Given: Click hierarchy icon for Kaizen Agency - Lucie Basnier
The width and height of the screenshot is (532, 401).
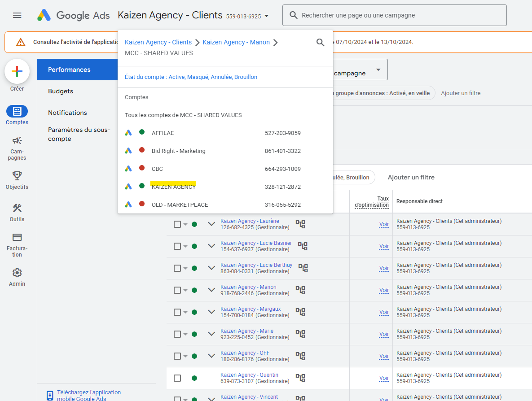Looking at the screenshot, I should (x=303, y=246).
